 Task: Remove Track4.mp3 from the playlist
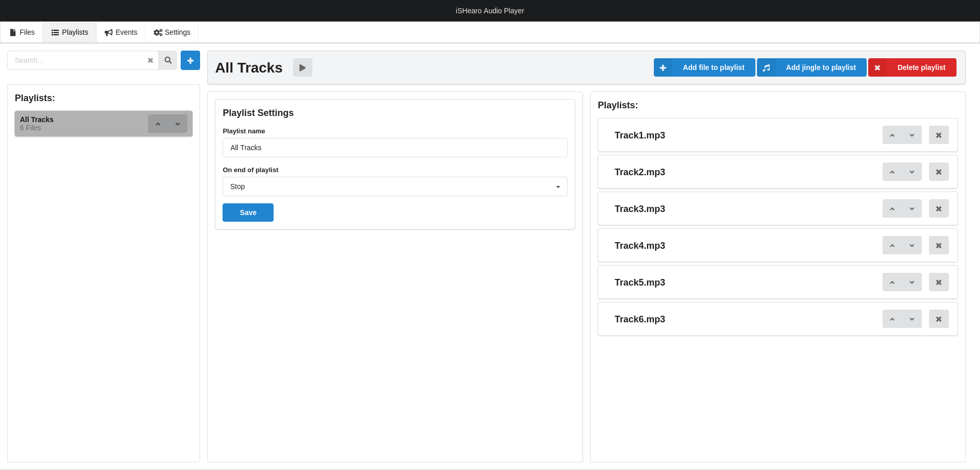[x=938, y=246]
